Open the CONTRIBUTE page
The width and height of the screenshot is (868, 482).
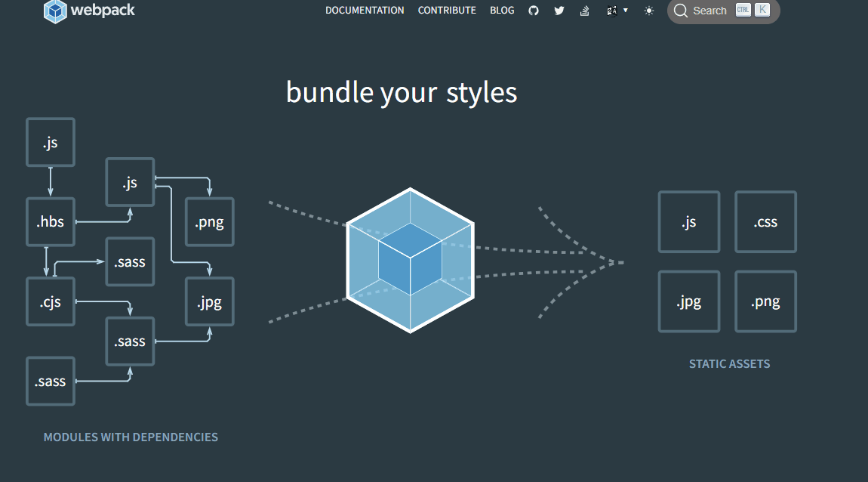(x=447, y=10)
